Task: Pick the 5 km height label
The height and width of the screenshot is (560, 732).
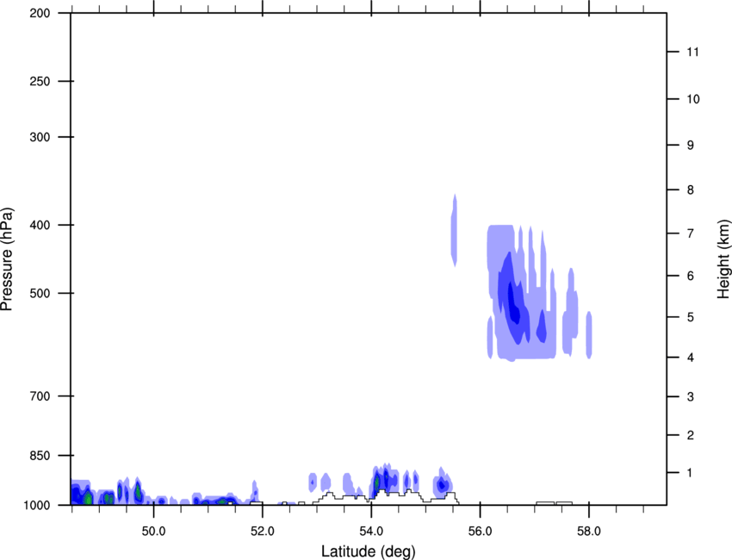Action: pos(691,317)
